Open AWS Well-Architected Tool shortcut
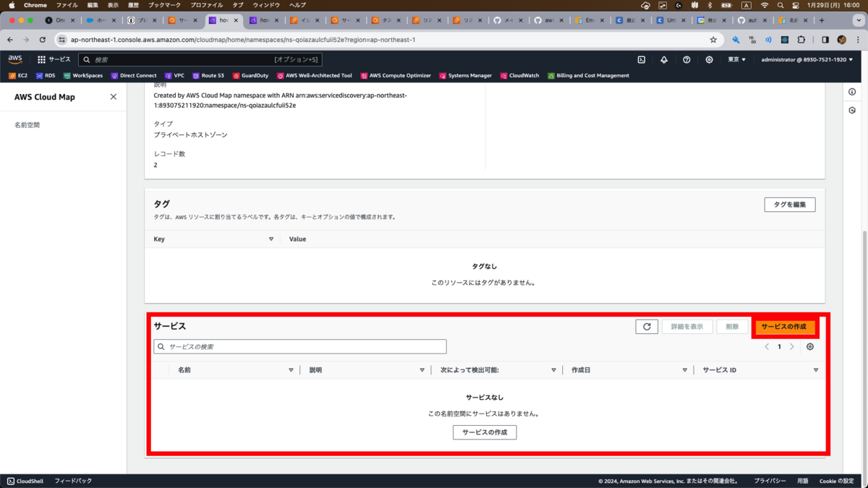Viewport: 868px width, 488px height. 314,75
